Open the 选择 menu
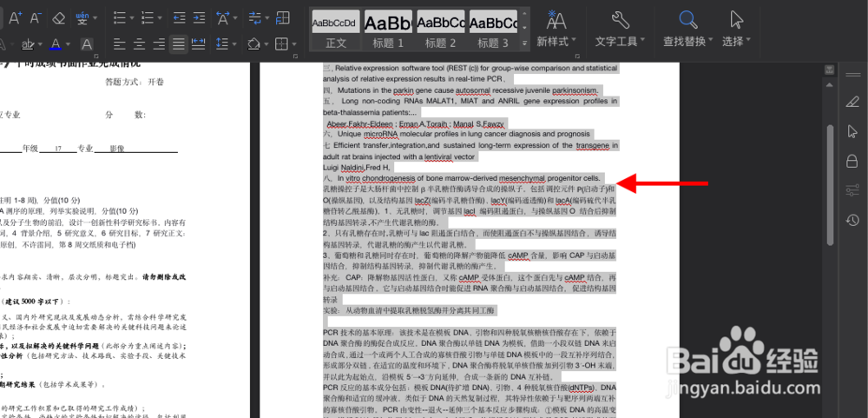 pyautogui.click(x=736, y=41)
